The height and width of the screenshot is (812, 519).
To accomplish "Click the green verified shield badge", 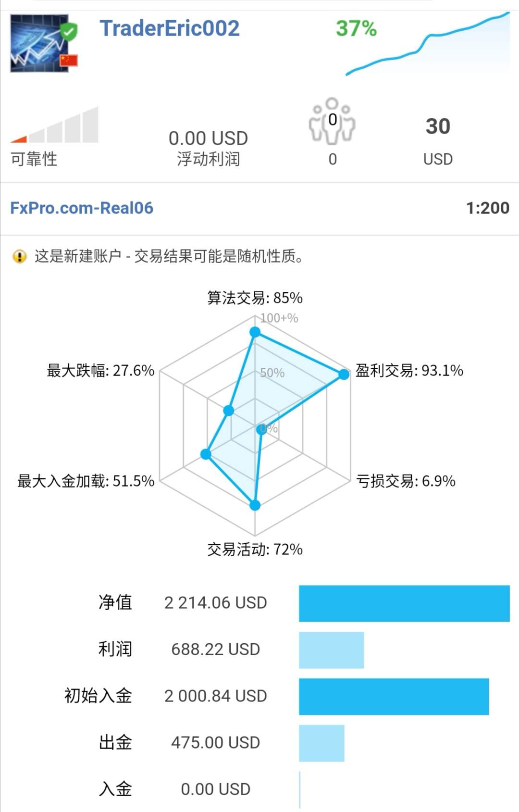I will (x=69, y=32).
